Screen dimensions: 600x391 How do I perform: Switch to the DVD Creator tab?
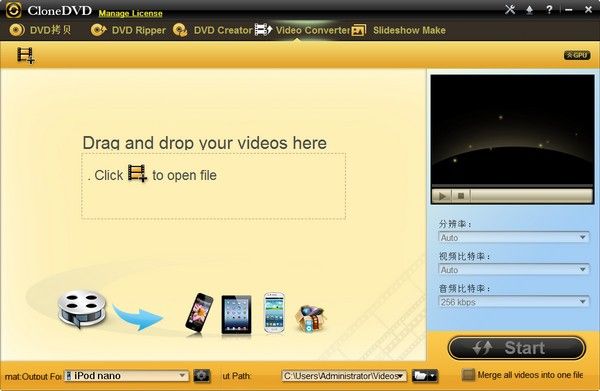tap(212, 30)
